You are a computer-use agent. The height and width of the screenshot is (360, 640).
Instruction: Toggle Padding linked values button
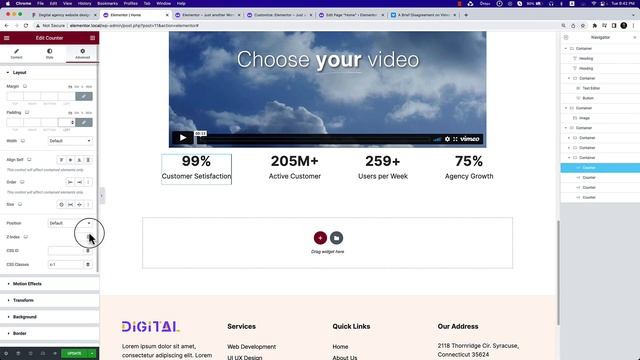click(x=84, y=122)
